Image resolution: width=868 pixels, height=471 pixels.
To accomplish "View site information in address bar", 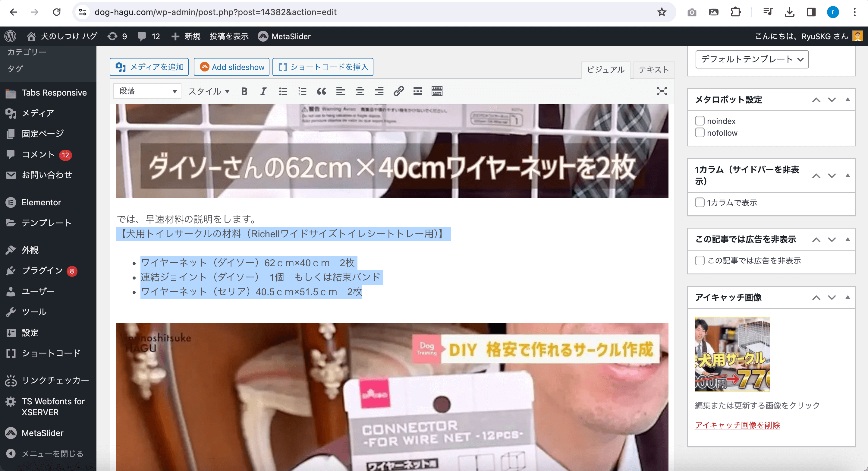I will pyautogui.click(x=83, y=12).
